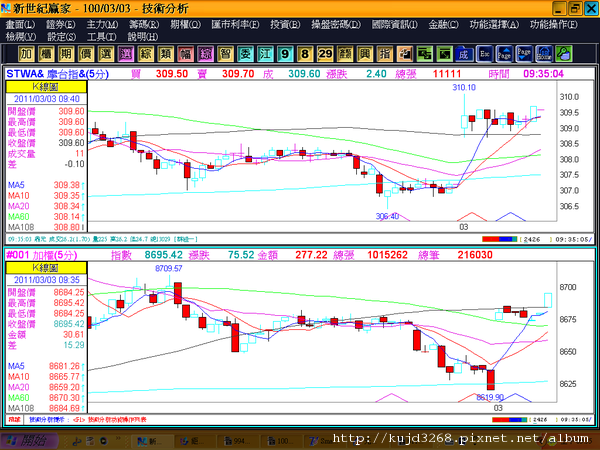Open the 功能選擇(A) menu

[494, 24]
